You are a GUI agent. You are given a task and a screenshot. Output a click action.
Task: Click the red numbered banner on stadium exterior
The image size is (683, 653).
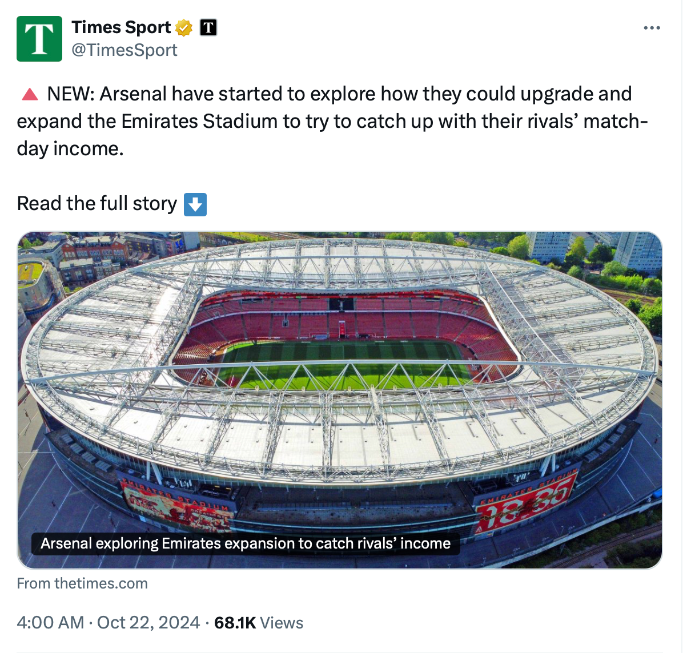[x=525, y=500]
